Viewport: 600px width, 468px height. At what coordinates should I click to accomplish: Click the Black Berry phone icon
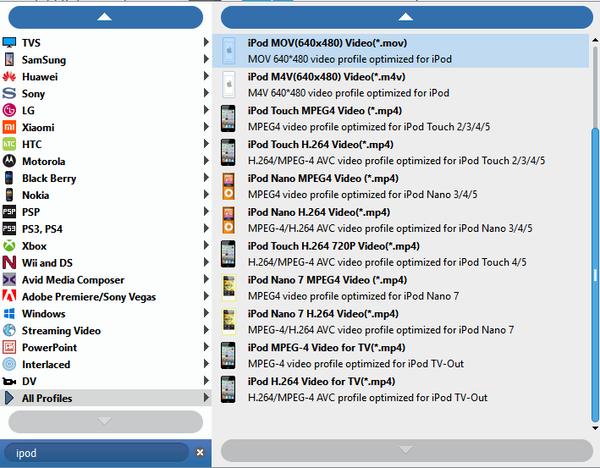click(x=9, y=178)
